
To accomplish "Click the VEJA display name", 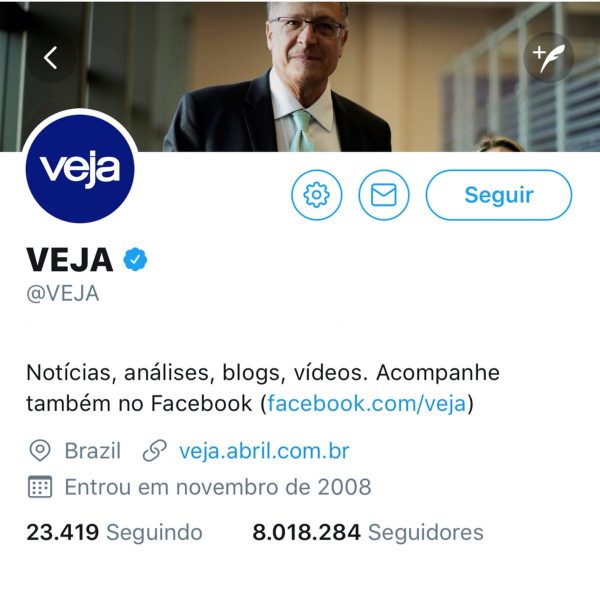I will 70,260.
